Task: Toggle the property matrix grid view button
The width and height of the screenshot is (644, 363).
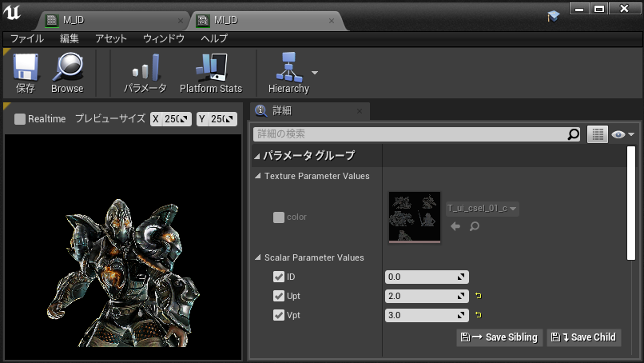Action: (597, 134)
